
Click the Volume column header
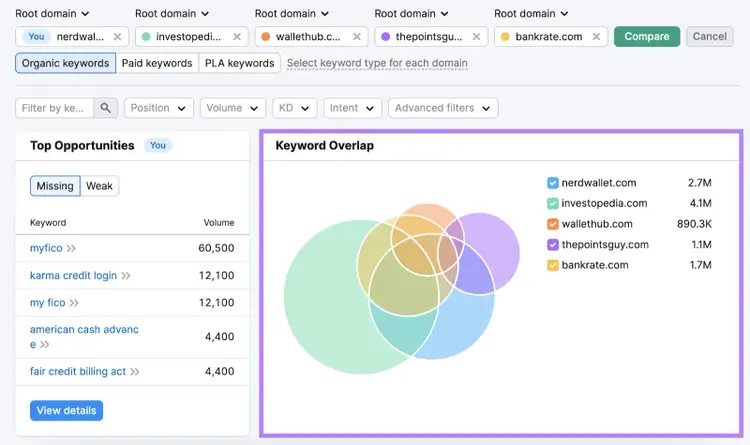[219, 223]
